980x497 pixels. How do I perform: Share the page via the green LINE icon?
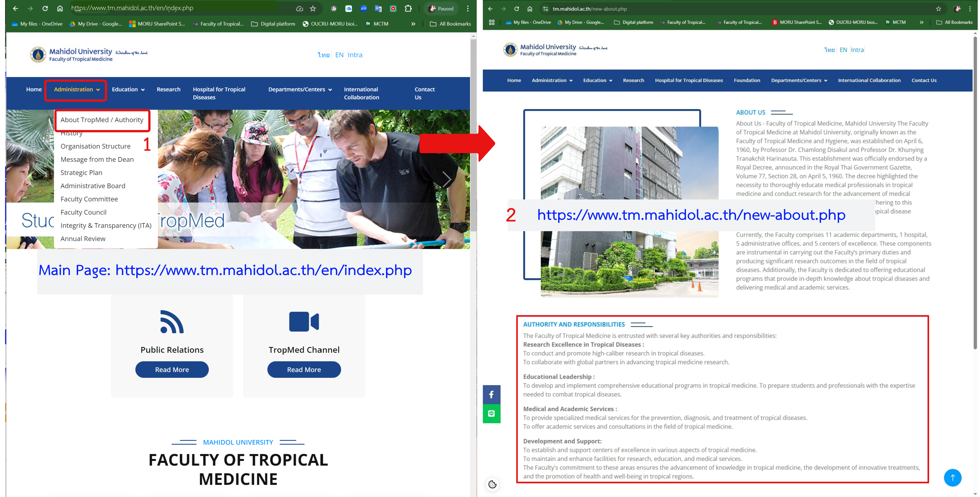click(x=492, y=414)
